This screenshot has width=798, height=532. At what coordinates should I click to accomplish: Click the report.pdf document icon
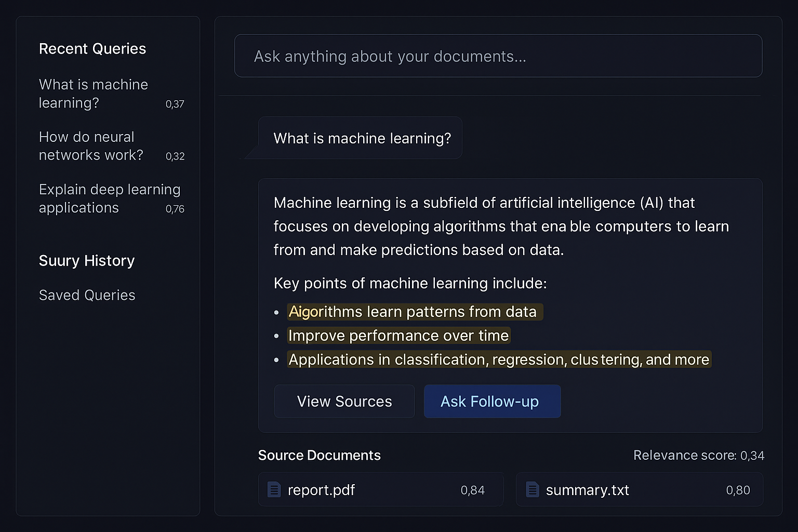(274, 489)
